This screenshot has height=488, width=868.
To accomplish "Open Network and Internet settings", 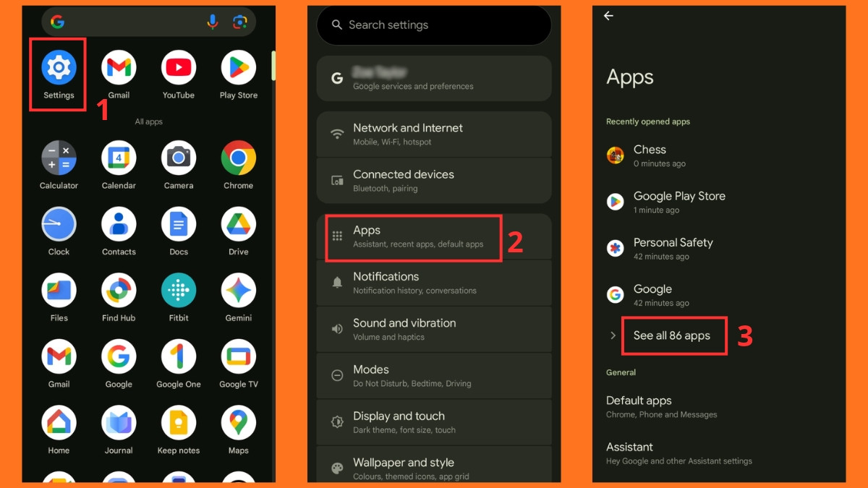I will click(x=434, y=134).
